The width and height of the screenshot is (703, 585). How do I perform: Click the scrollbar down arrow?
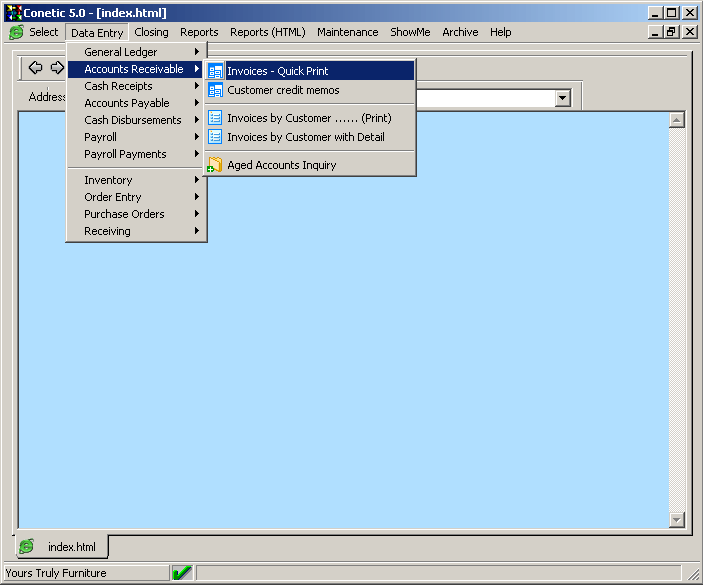[677, 520]
